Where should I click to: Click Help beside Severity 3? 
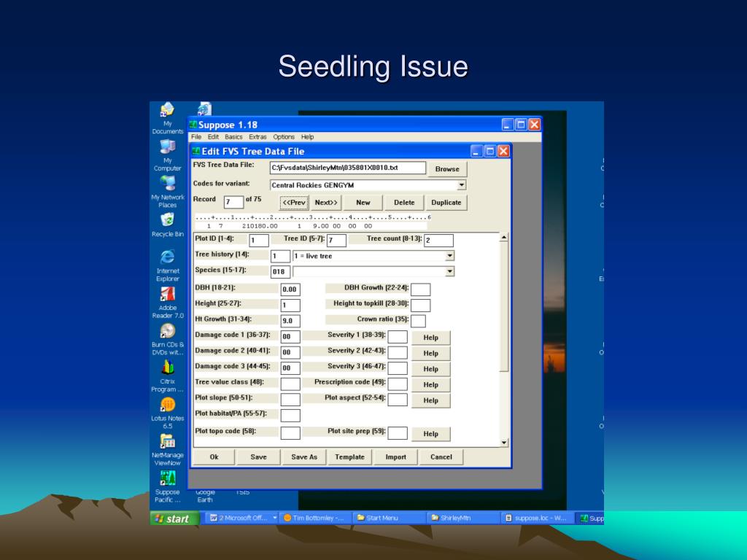pos(430,369)
